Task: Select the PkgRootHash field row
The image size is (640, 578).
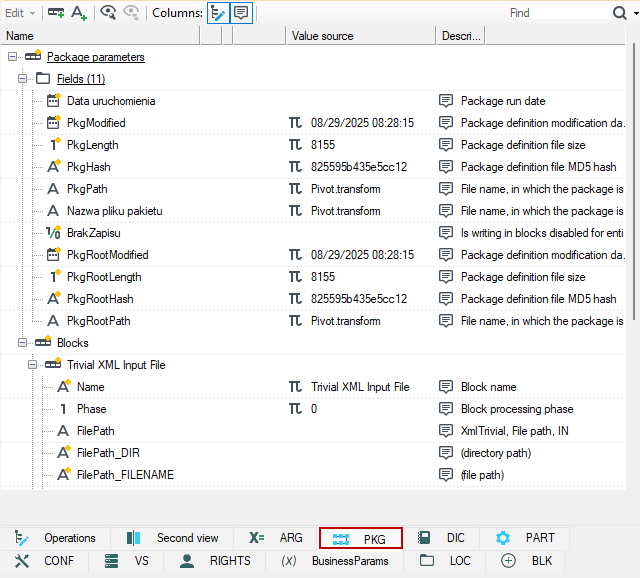Action: pyautogui.click(x=313, y=299)
